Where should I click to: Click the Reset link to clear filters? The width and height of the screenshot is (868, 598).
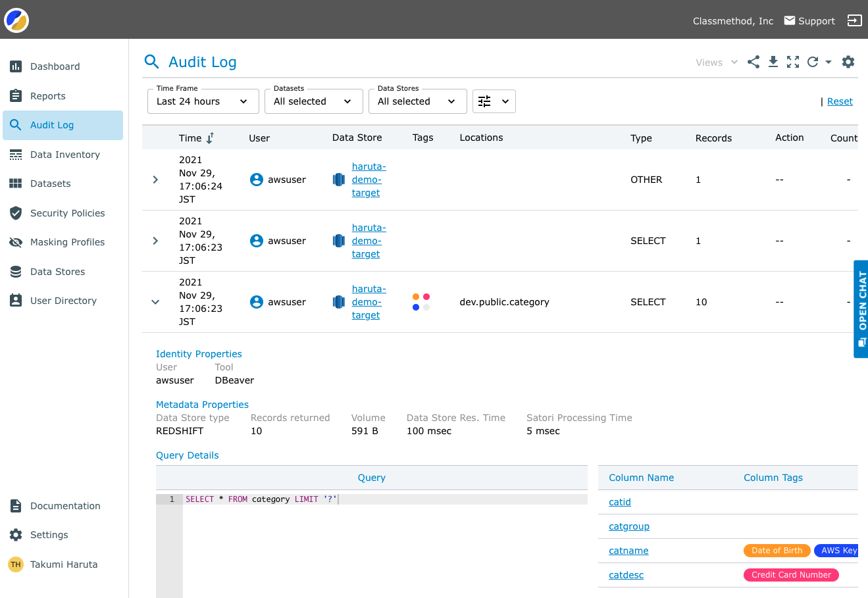(840, 101)
